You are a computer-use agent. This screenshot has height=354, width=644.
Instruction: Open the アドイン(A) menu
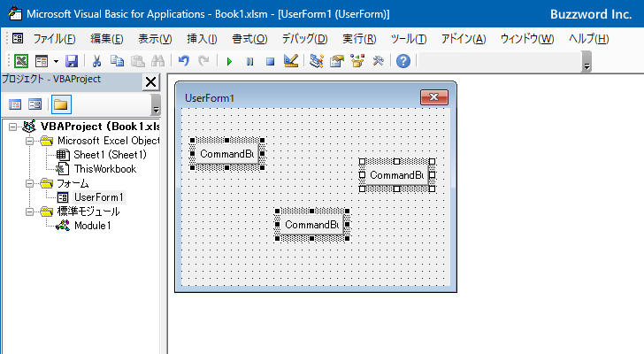coord(464,39)
